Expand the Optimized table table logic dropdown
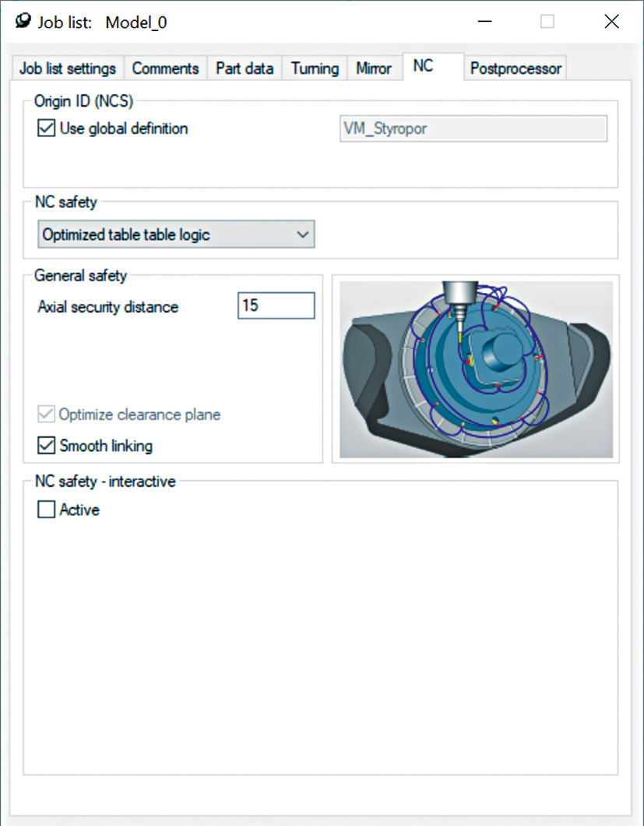Viewport: 644px width, 826px height. point(176,235)
